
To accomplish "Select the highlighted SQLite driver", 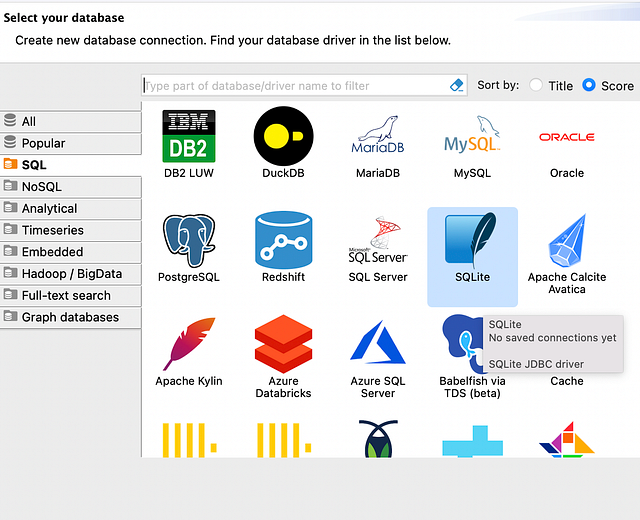I will (x=472, y=256).
